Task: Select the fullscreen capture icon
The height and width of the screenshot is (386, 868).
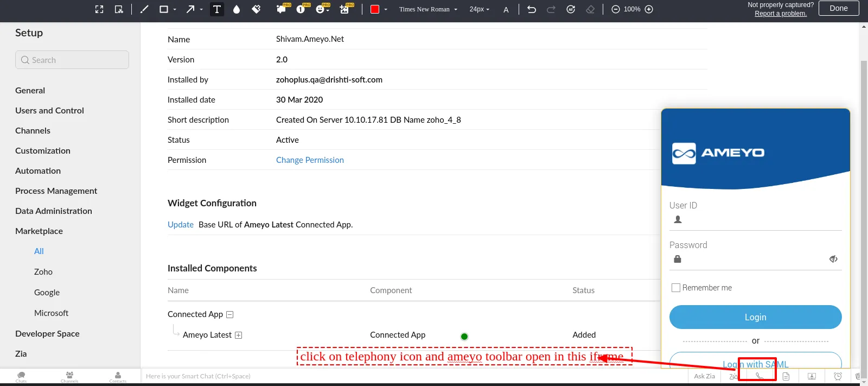Action: (99, 9)
